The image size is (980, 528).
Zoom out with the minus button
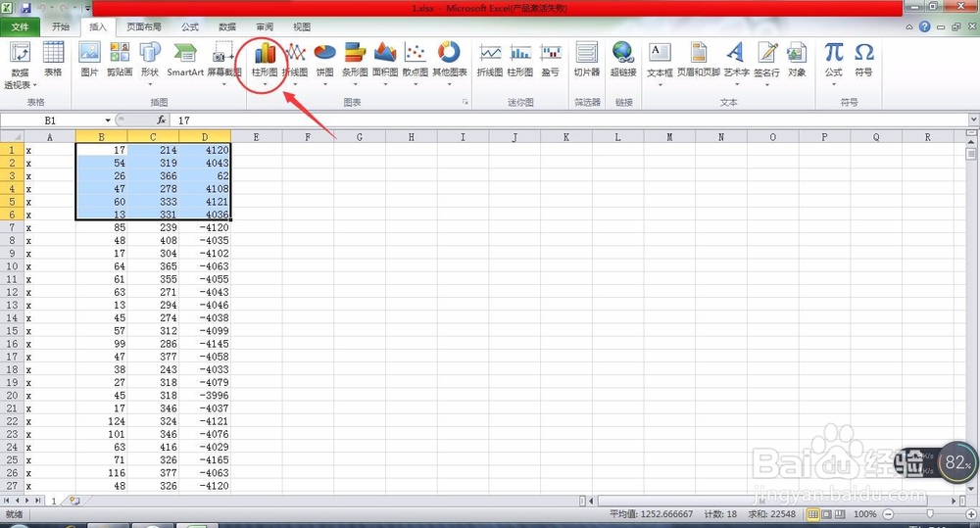[x=888, y=514]
